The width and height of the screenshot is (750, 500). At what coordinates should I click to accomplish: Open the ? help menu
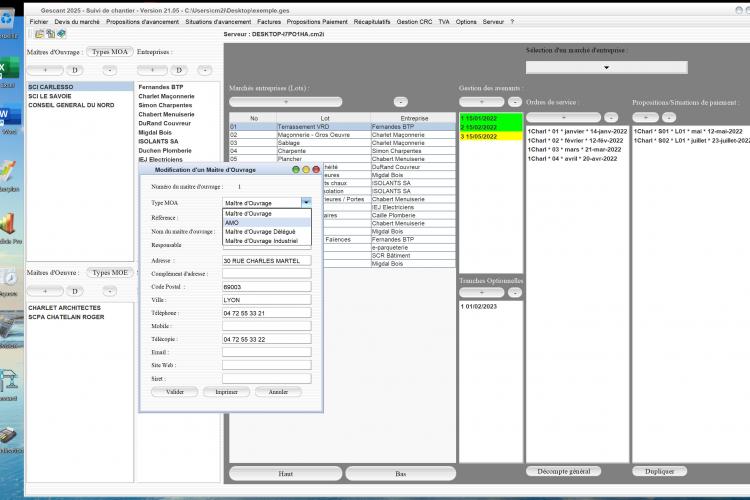point(512,22)
